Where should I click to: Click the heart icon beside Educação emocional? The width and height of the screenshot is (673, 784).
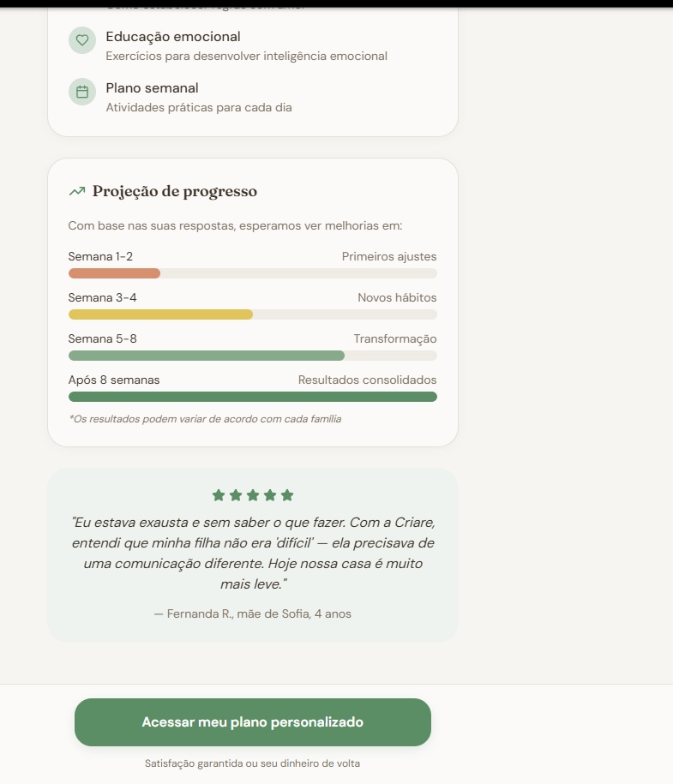point(82,40)
